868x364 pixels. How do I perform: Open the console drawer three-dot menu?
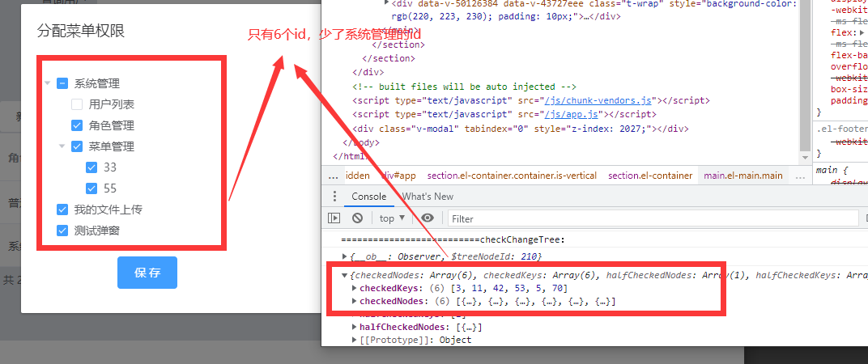pos(334,197)
